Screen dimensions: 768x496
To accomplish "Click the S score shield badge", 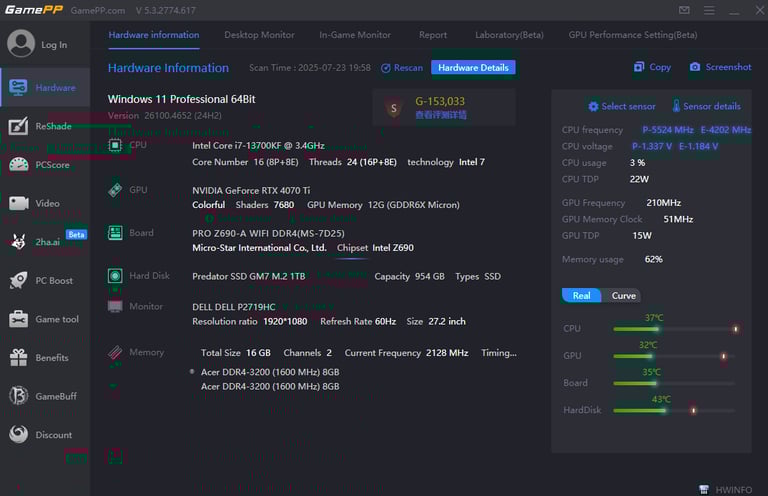I will tap(394, 108).
